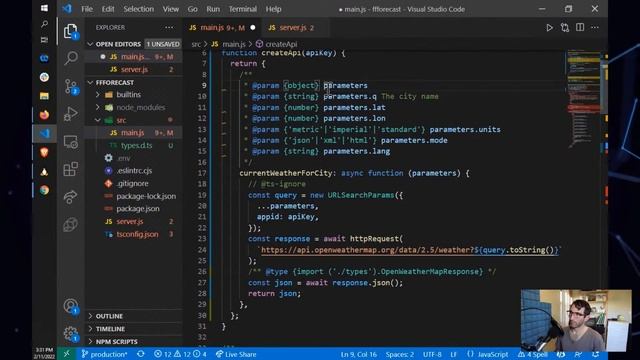The height and width of the screenshot is (360, 640).
Task: Open .gitignore in the explorer
Action: (x=134, y=183)
